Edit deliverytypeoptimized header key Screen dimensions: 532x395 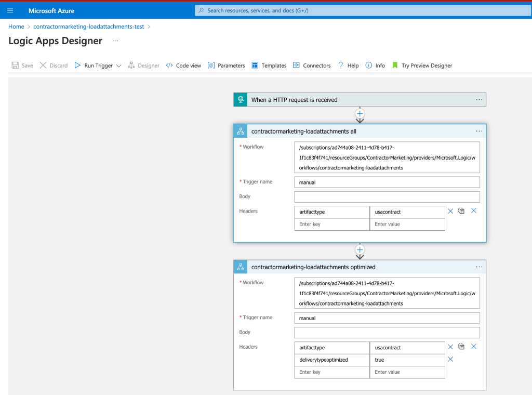(x=332, y=360)
